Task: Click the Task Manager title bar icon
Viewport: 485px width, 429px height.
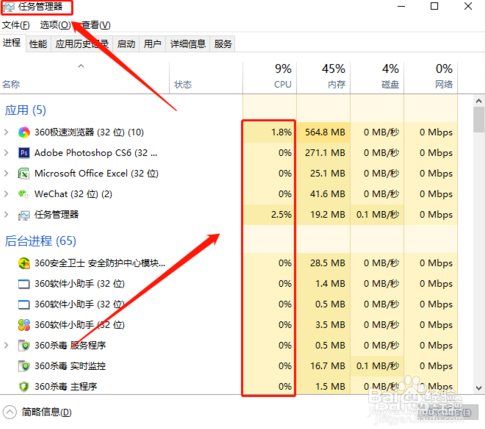Action: pyautogui.click(x=9, y=7)
